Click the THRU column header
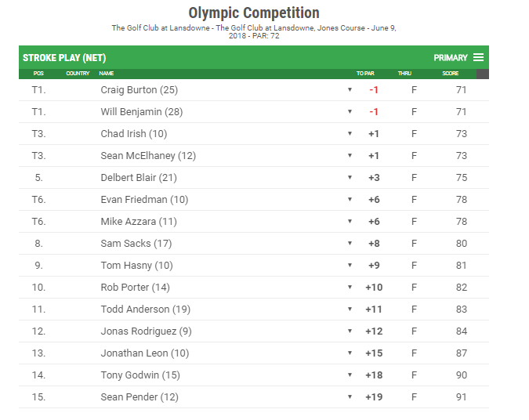 [x=404, y=73]
